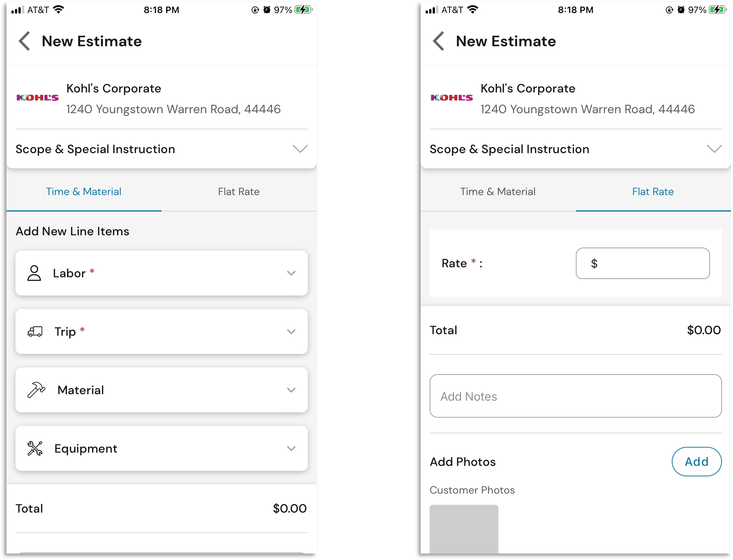This screenshot has width=733, height=560.
Task: Switch to Flat Rate tab on left screen
Action: [x=239, y=192]
